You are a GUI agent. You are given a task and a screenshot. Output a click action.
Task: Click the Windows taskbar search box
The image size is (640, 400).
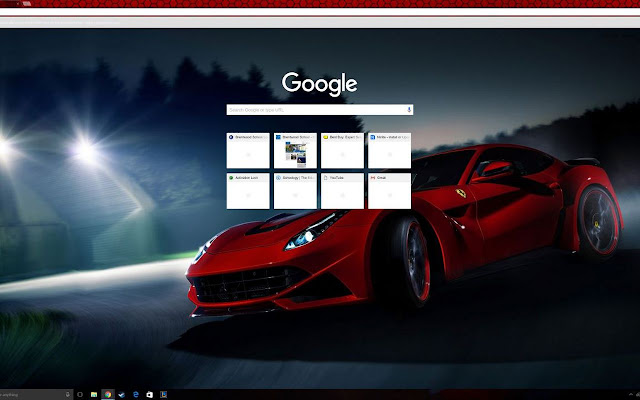pos(36,395)
